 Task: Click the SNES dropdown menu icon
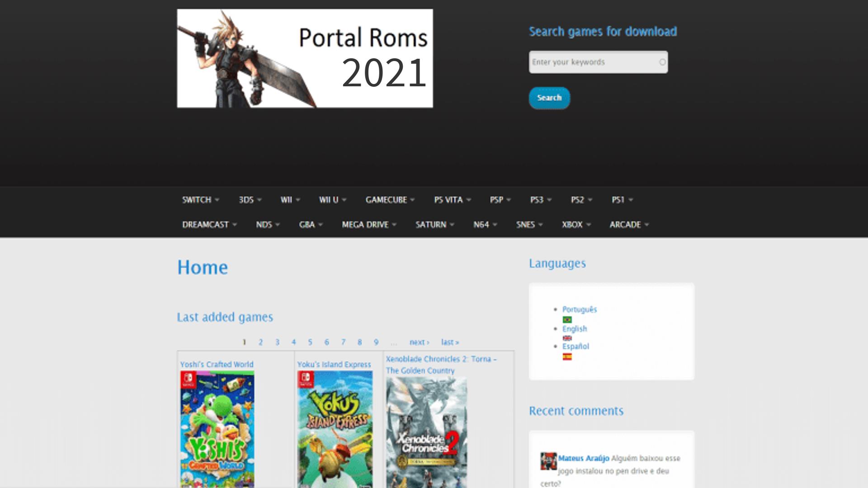click(x=539, y=225)
